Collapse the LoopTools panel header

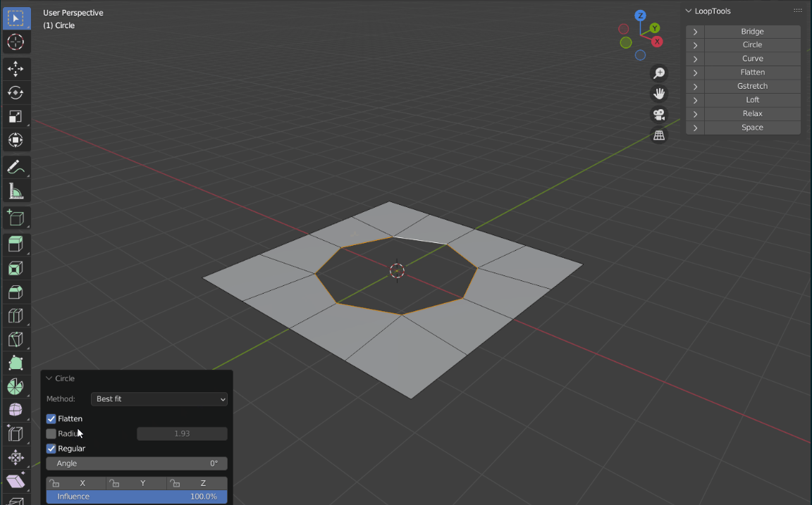point(688,11)
